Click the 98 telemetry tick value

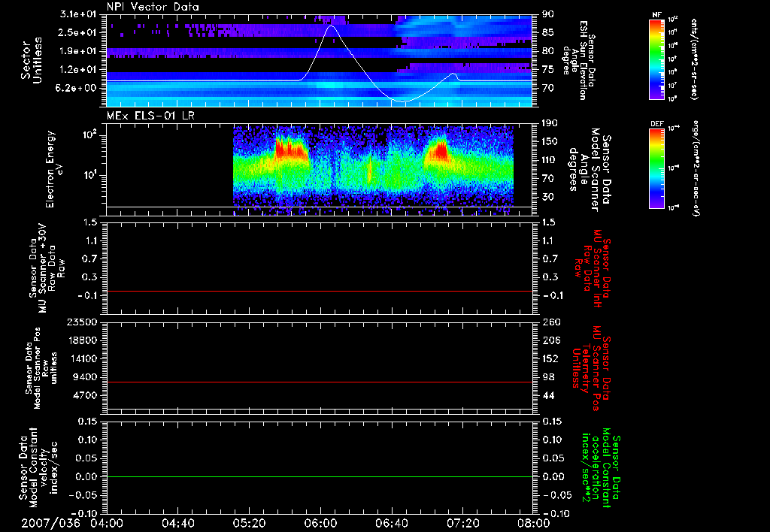coord(548,377)
